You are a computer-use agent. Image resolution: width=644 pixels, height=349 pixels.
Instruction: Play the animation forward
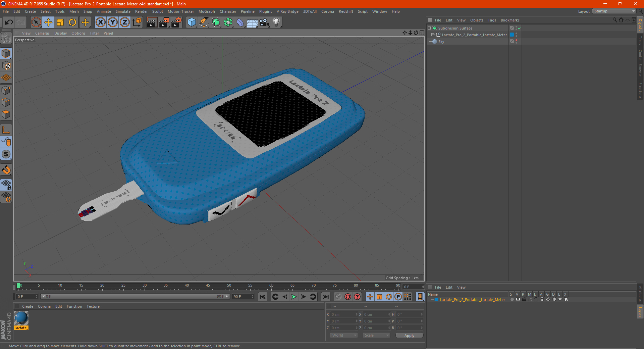click(294, 297)
